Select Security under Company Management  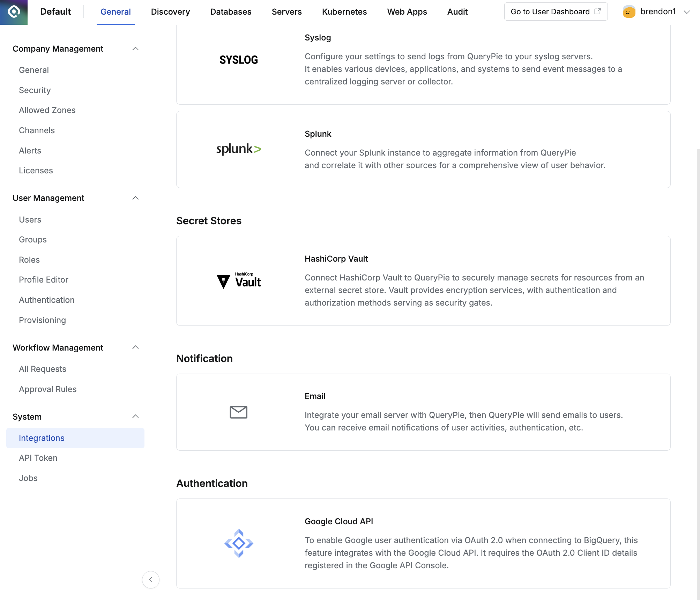[x=35, y=90]
